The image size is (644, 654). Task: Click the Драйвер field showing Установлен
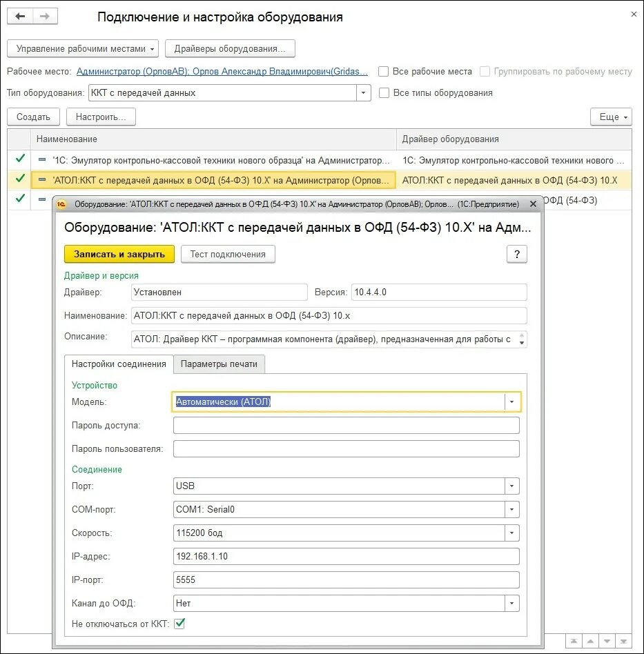pos(219,292)
